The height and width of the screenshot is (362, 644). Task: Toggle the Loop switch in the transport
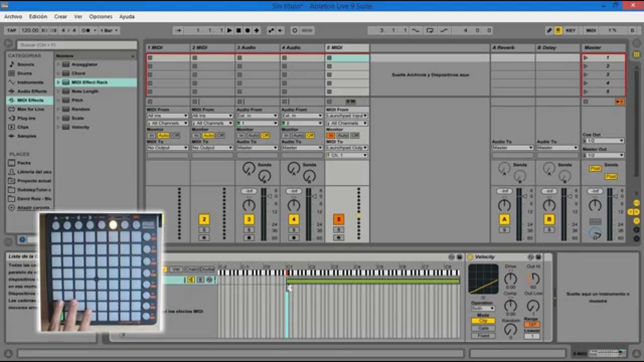[430, 30]
